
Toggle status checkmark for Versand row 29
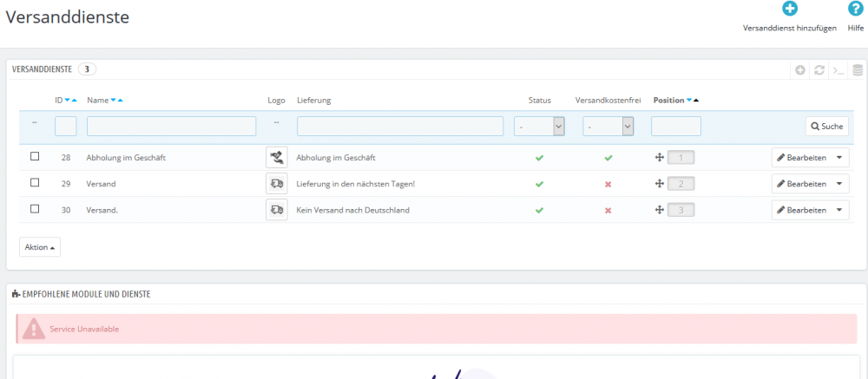(539, 184)
